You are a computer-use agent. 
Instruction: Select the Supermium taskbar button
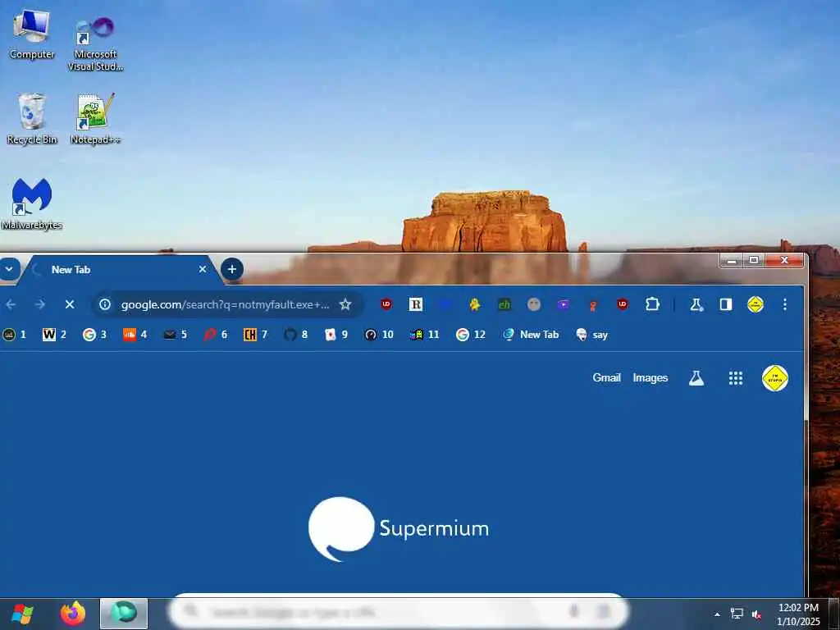pos(124,614)
